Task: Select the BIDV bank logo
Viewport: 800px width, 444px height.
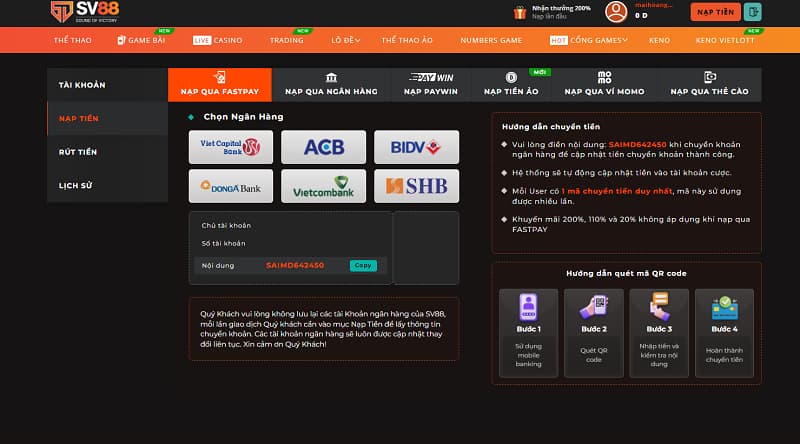Action: click(417, 147)
